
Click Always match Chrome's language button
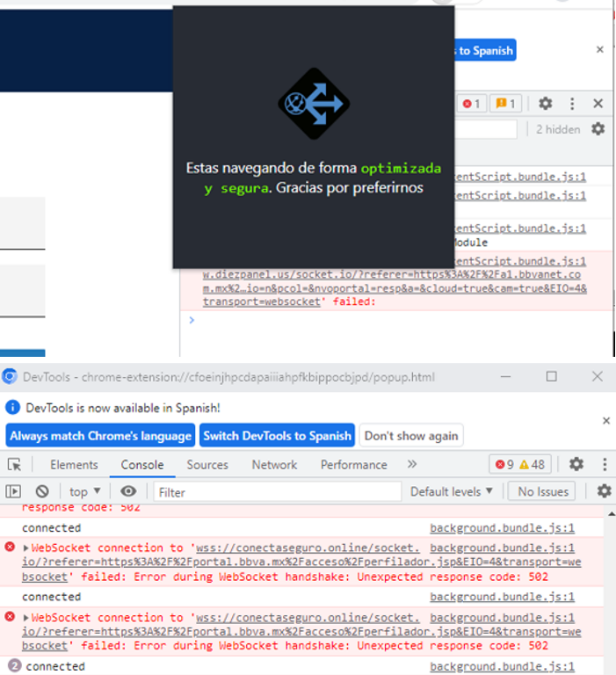[x=100, y=436]
